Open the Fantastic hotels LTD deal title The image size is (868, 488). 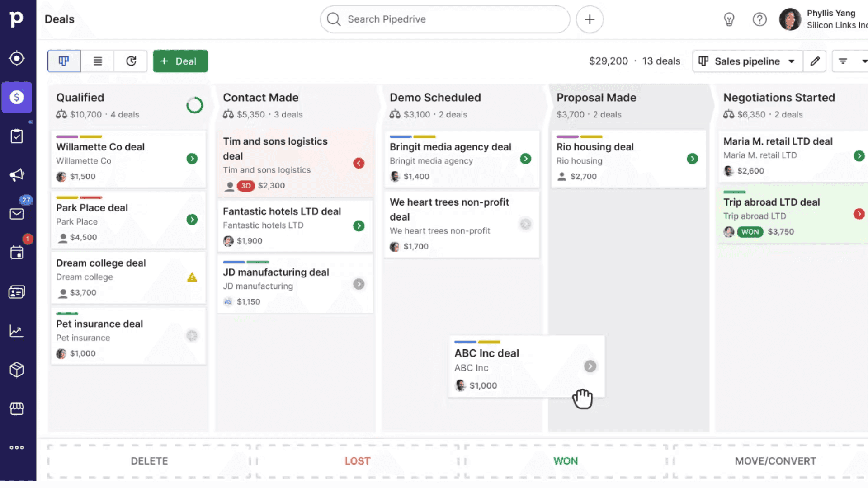(282, 211)
